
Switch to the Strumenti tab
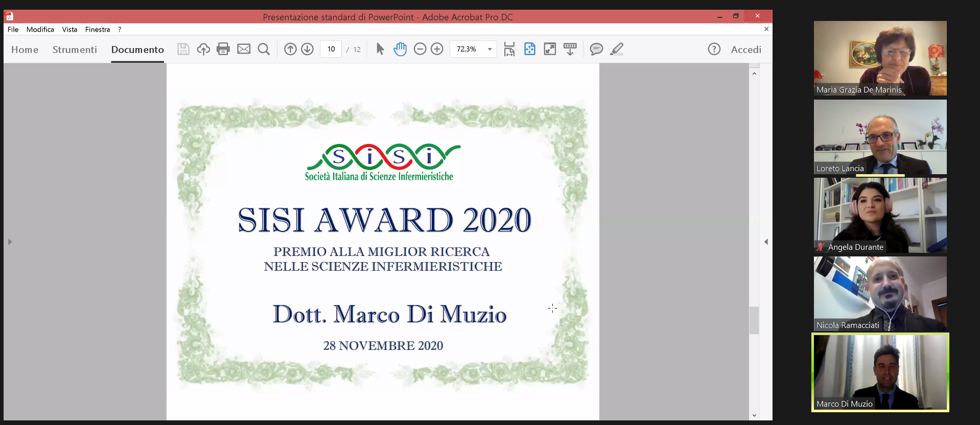point(75,50)
